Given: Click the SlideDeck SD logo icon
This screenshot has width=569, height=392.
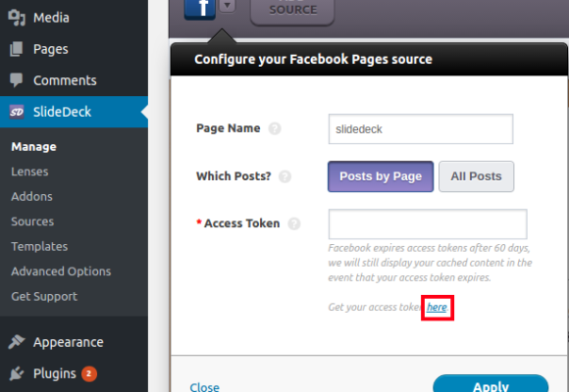Looking at the screenshot, I should pos(17,112).
